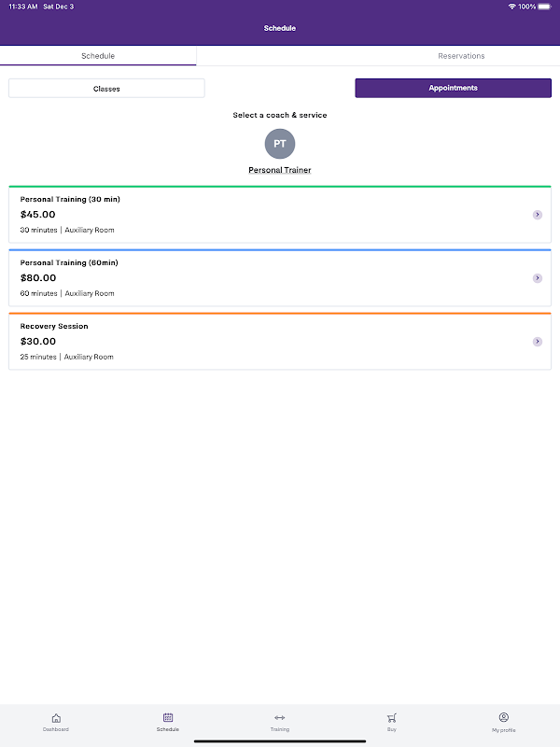Open the Dashboard home icon
Viewport: 560px width, 747px height.
pyautogui.click(x=56, y=718)
